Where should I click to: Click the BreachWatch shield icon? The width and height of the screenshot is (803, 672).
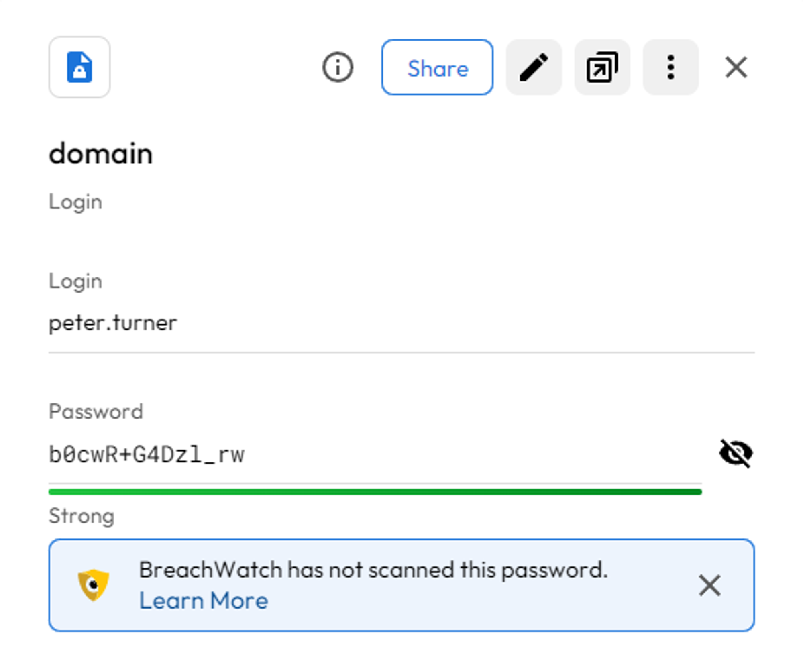(94, 585)
